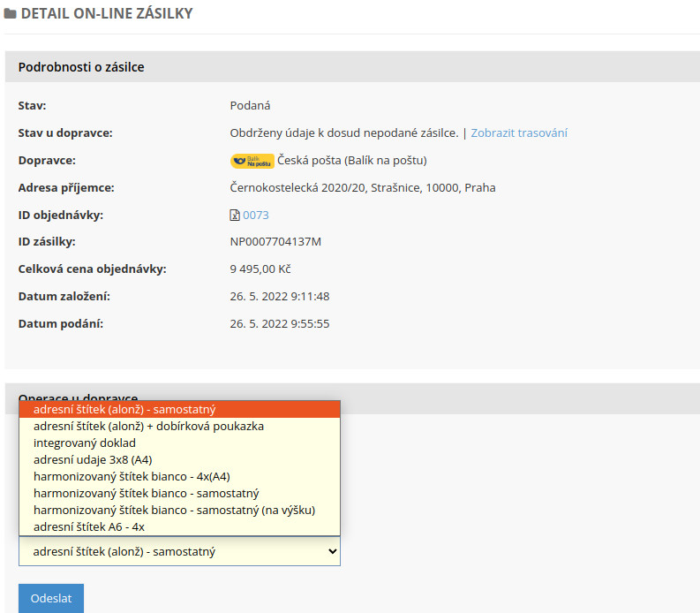Select adresní štítek A6 - 4x option
The width and height of the screenshot is (700, 613).
tap(179, 526)
